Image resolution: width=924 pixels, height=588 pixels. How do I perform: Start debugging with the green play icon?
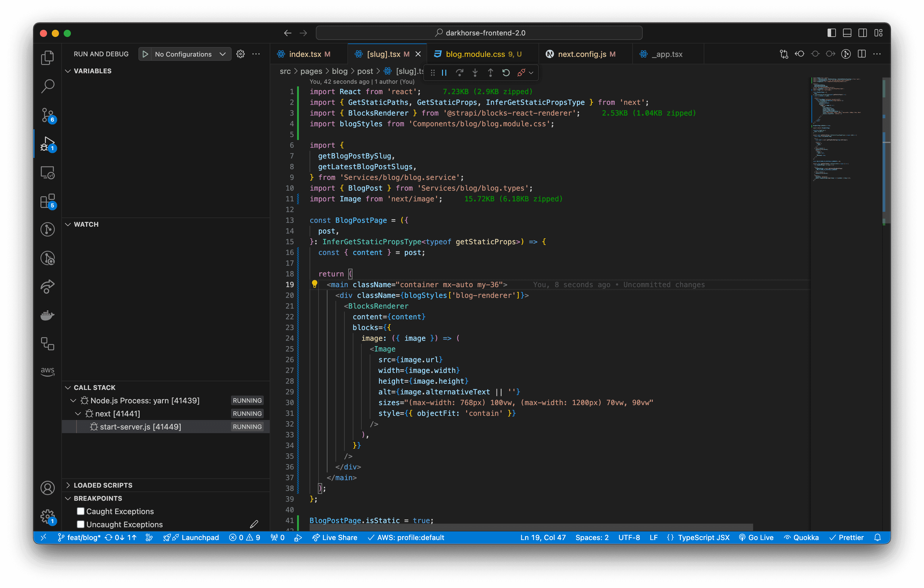click(146, 54)
